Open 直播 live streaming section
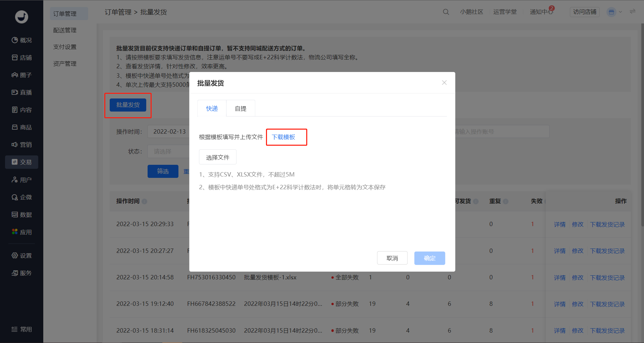Image resolution: width=644 pixels, height=343 pixels. coord(21,92)
